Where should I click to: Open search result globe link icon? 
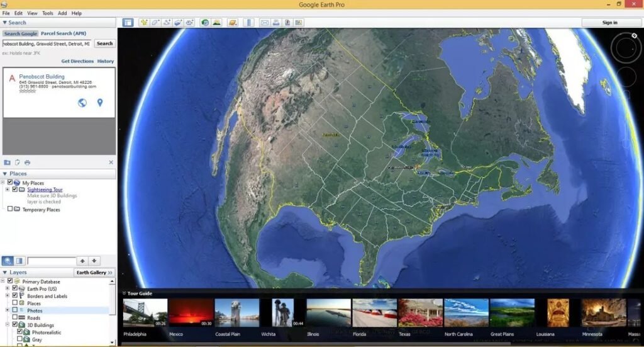point(82,103)
